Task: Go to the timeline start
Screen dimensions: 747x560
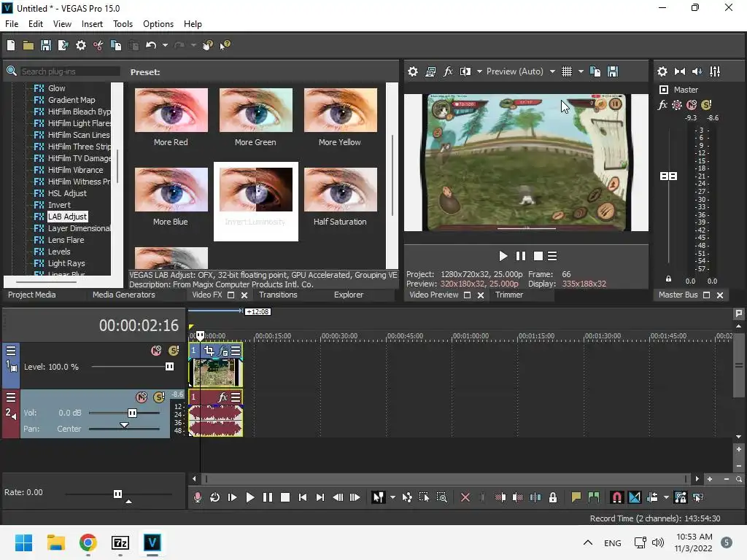Action: 303,497
